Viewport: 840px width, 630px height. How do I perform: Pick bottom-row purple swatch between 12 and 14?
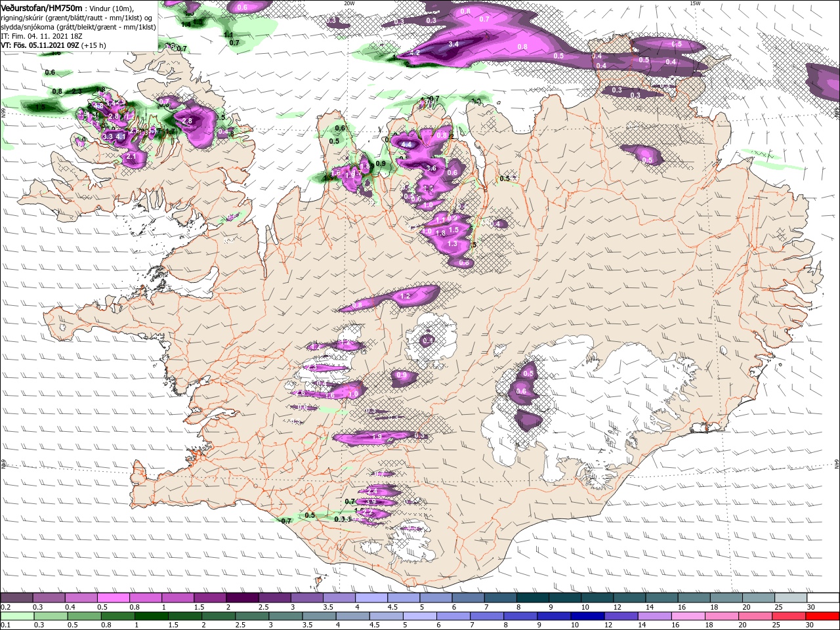click(x=621, y=616)
